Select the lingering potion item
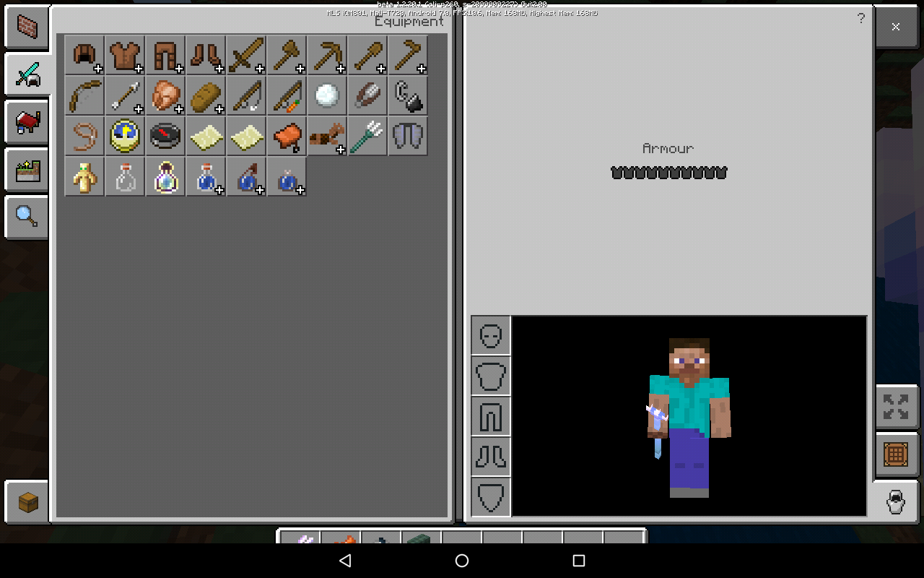 point(287,176)
